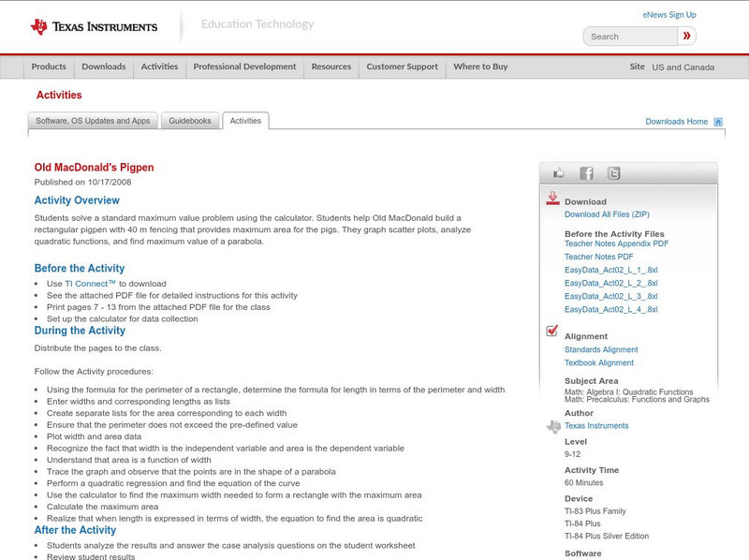Click the 9-12 level value
This screenshot has width=749, height=560.
[x=572, y=454]
